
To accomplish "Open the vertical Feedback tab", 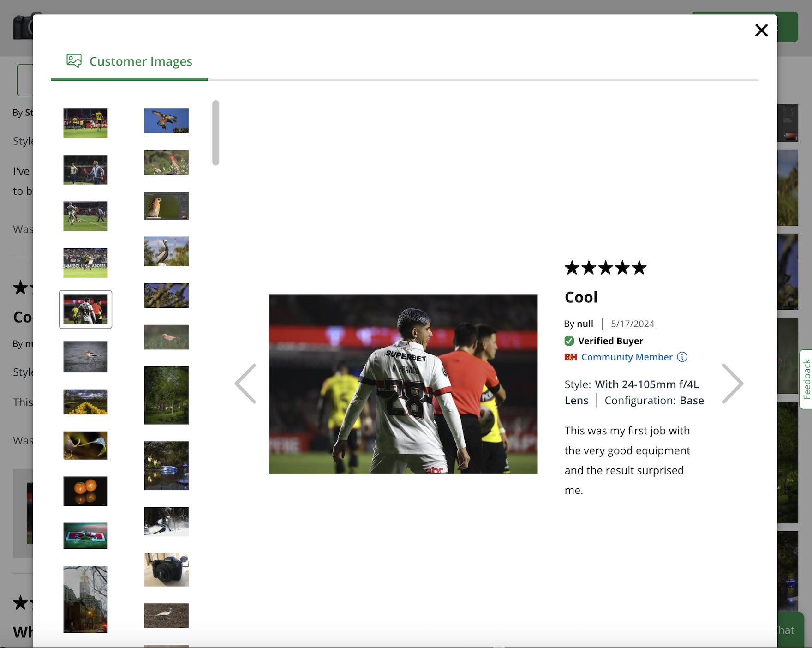I will [x=806, y=379].
